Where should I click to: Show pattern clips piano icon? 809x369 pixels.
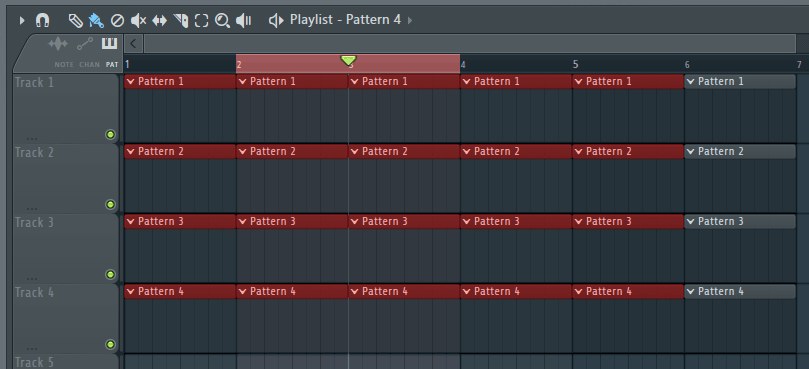click(x=109, y=43)
